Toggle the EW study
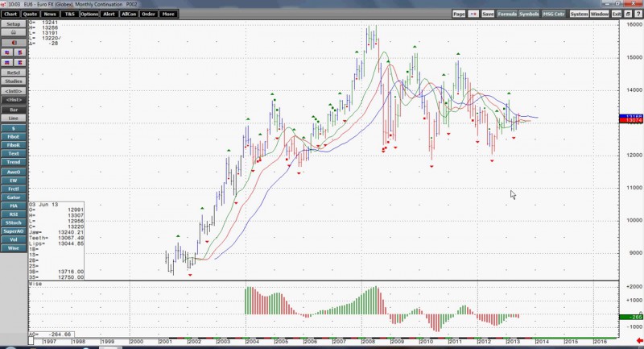Image resolution: width=644 pixels, height=349 pixels. 14,181
